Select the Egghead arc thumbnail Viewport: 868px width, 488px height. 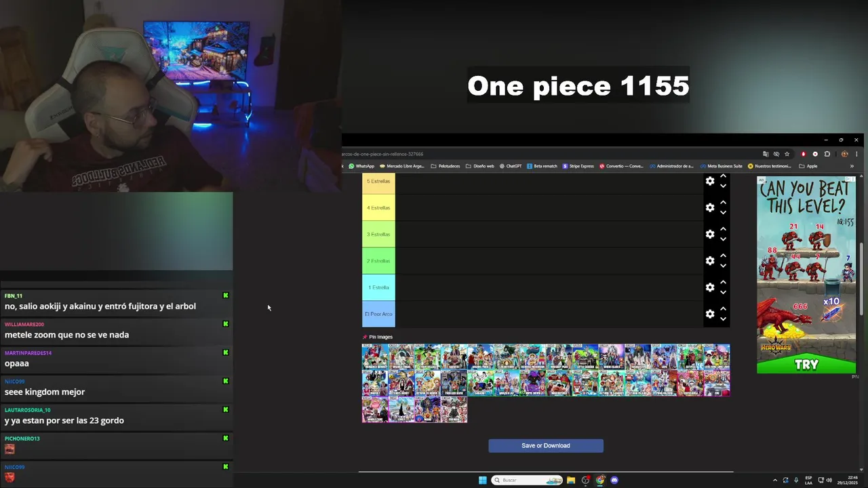click(454, 409)
